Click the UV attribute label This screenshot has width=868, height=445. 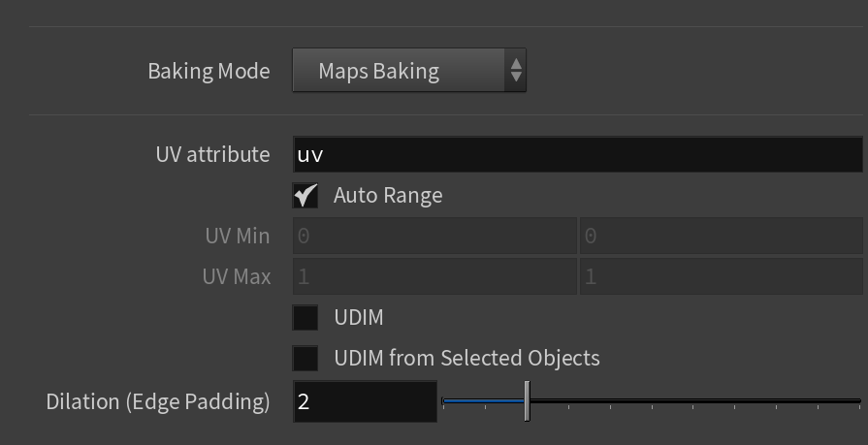(212, 154)
